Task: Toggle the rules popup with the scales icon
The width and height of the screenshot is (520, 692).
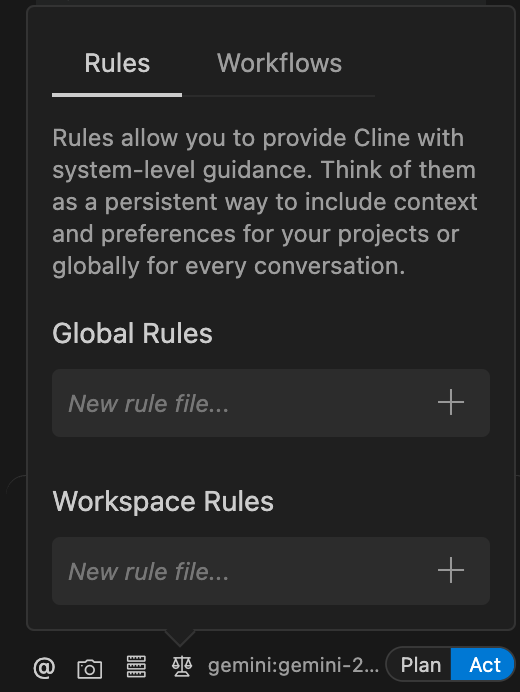Action: point(182,666)
